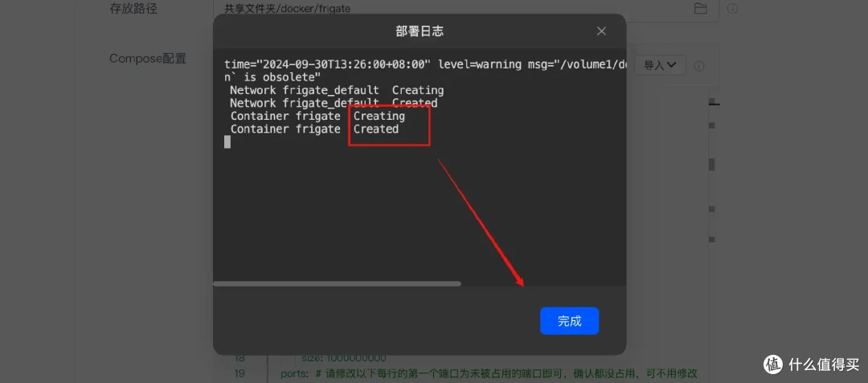Close the 部署日志 dialog
This screenshot has height=383, width=868.
point(601,31)
